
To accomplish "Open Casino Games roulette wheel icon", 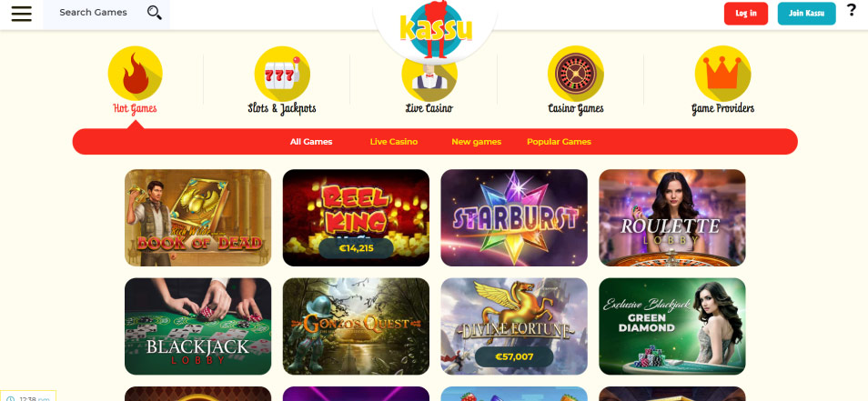I will coord(576,74).
